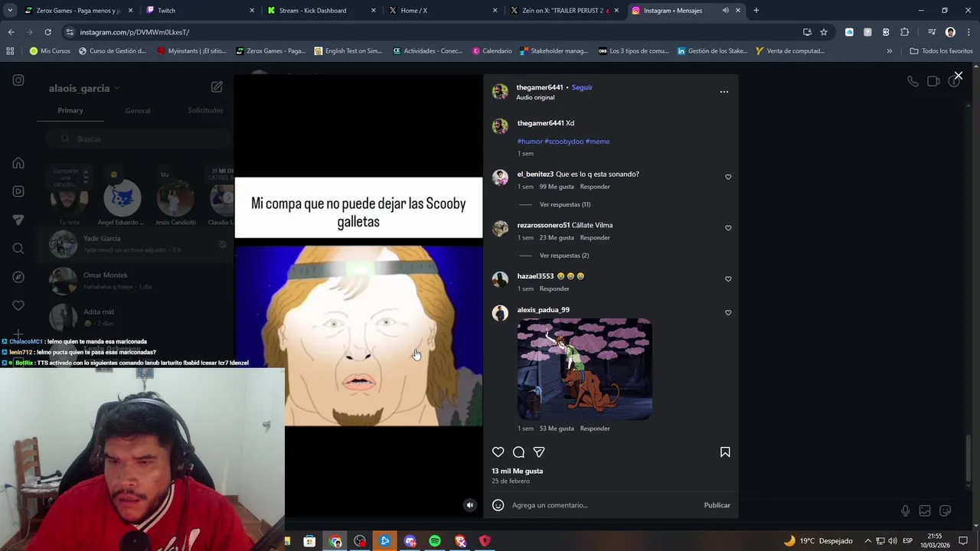Open the Scooby-Doo GIF in alexis_padua_99's comment
The image size is (980, 551).
pyautogui.click(x=584, y=369)
